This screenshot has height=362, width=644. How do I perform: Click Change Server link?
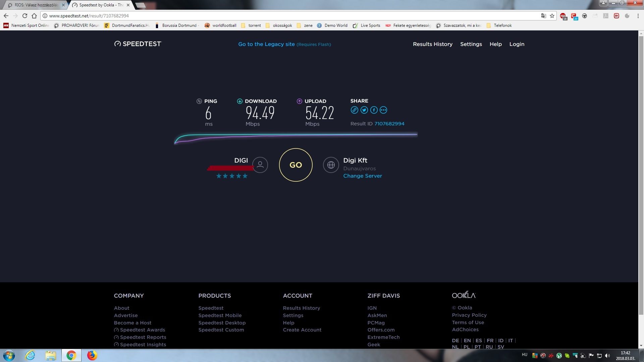362,176
